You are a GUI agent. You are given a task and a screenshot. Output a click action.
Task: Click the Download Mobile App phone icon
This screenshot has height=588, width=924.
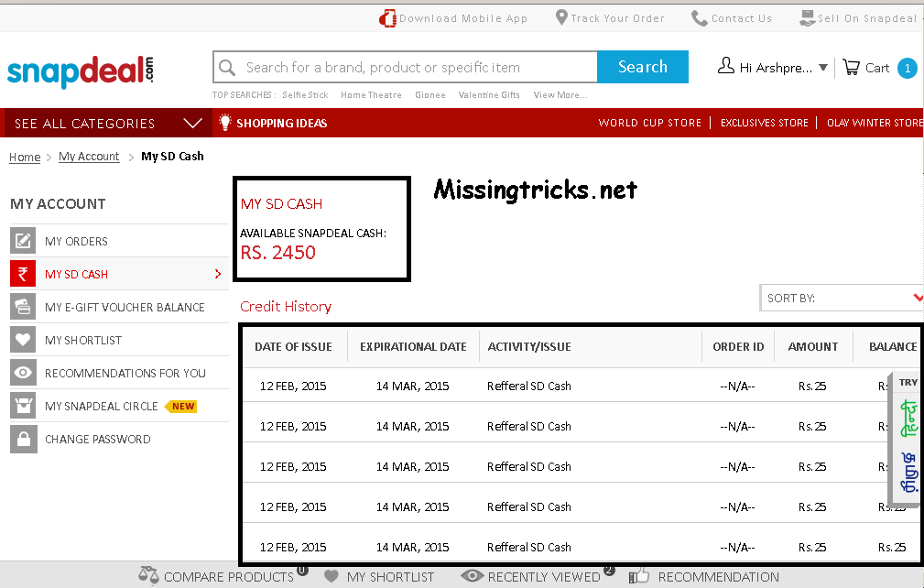(x=387, y=18)
